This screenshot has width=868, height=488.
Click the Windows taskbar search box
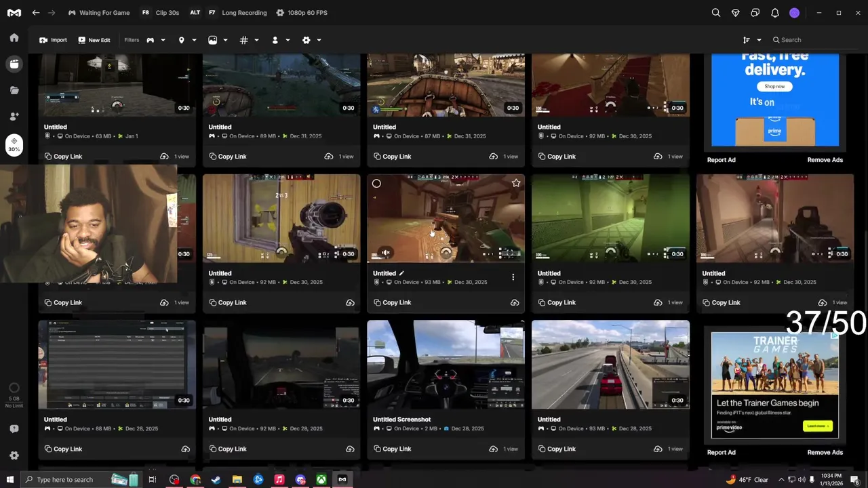tap(81, 479)
